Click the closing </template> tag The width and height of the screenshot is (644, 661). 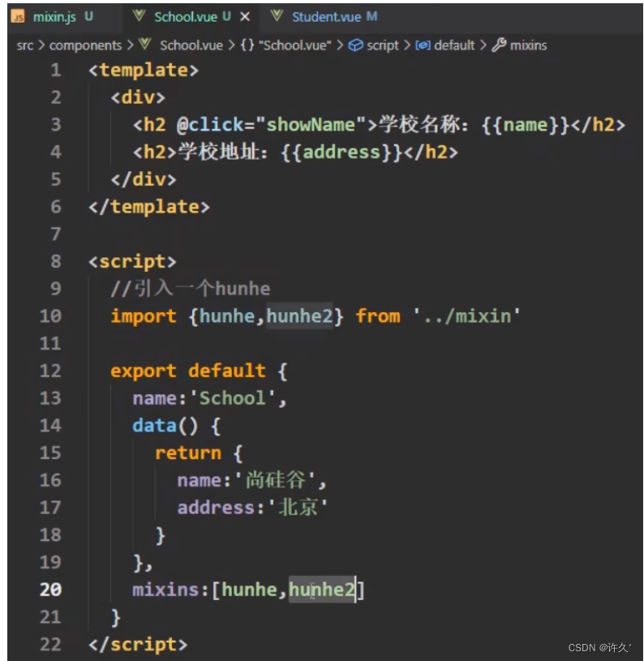click(148, 207)
